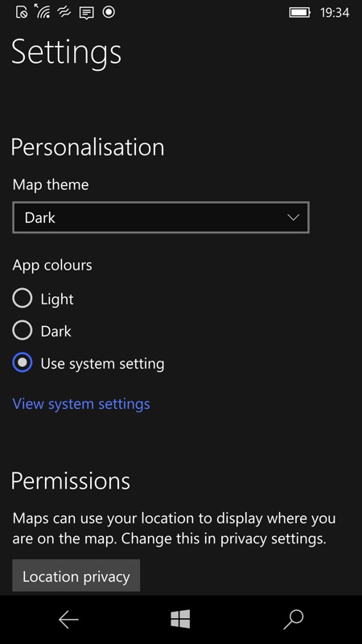Choose Use system setting radio option
The image size is (362, 644).
click(23, 363)
